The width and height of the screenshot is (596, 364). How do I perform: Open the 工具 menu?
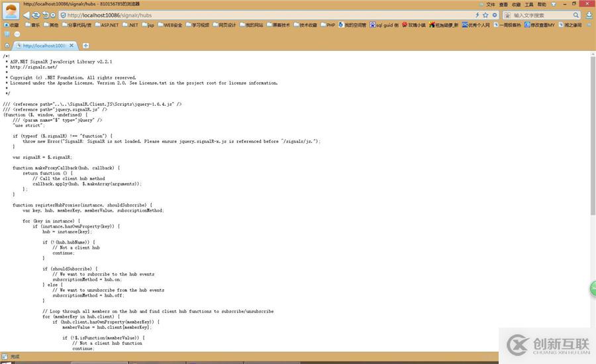pyautogui.click(x=528, y=4)
